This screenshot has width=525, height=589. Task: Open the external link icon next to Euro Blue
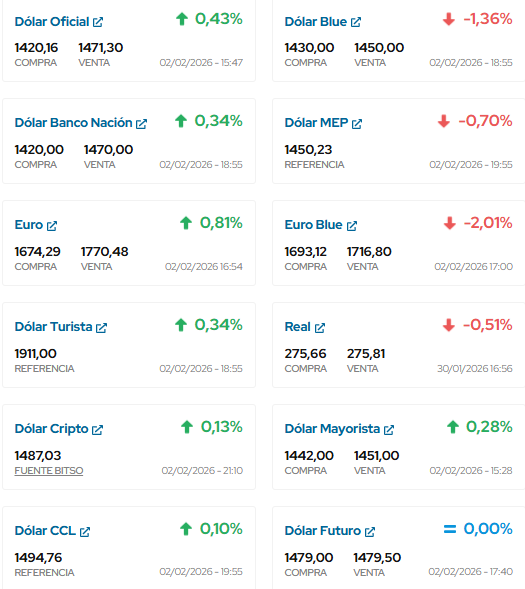[x=352, y=226]
